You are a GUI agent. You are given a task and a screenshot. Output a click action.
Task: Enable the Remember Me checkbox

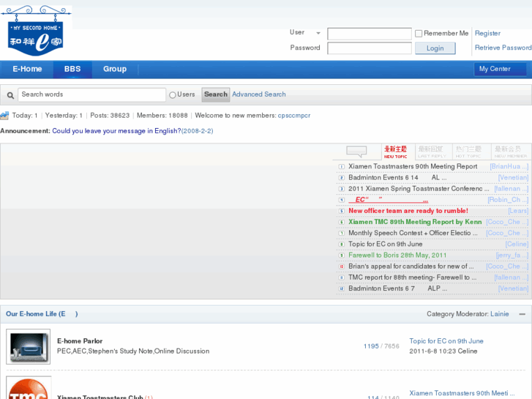tap(419, 33)
